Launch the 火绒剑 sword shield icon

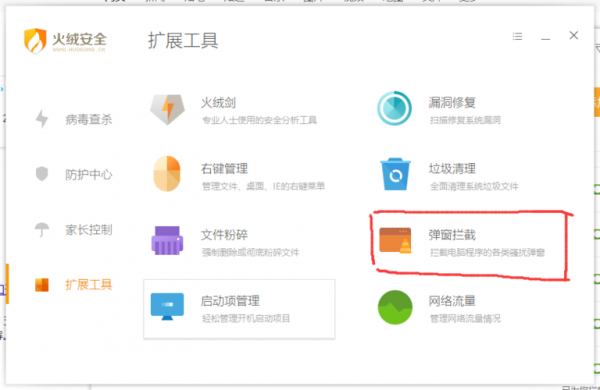167,110
